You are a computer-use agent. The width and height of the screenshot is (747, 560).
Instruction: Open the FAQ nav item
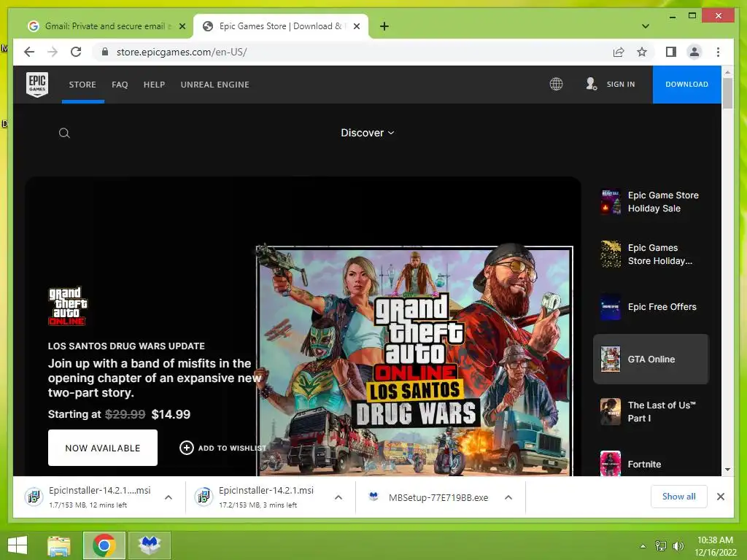click(x=120, y=85)
